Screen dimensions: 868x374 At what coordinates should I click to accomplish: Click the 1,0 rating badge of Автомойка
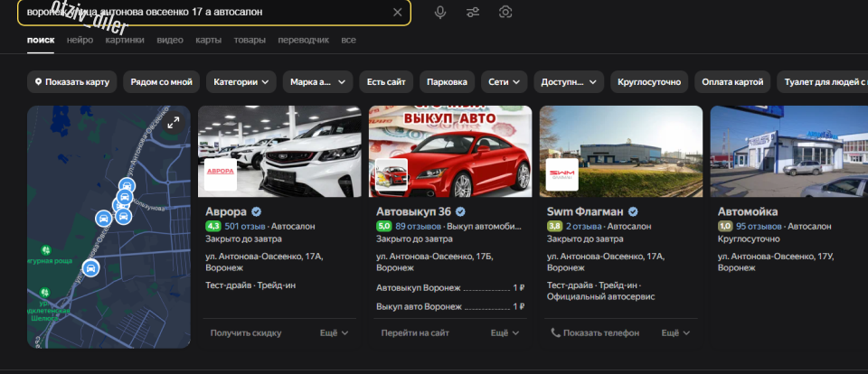[x=726, y=226]
